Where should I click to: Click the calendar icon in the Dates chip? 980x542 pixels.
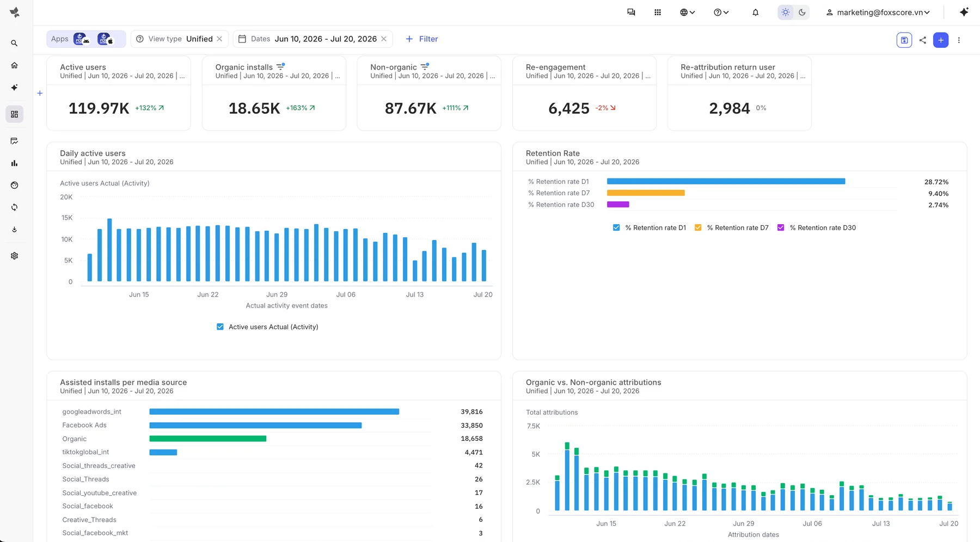click(242, 39)
